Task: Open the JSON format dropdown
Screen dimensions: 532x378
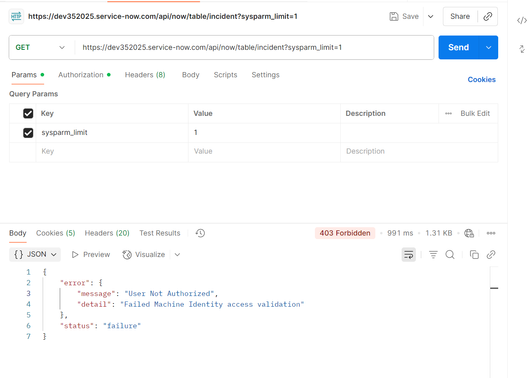Action: pos(35,254)
